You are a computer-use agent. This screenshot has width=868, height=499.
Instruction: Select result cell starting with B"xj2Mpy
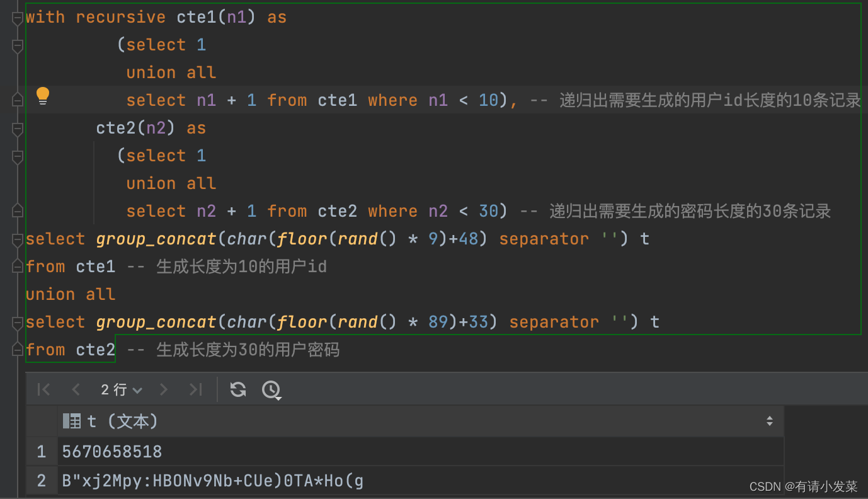(421, 481)
